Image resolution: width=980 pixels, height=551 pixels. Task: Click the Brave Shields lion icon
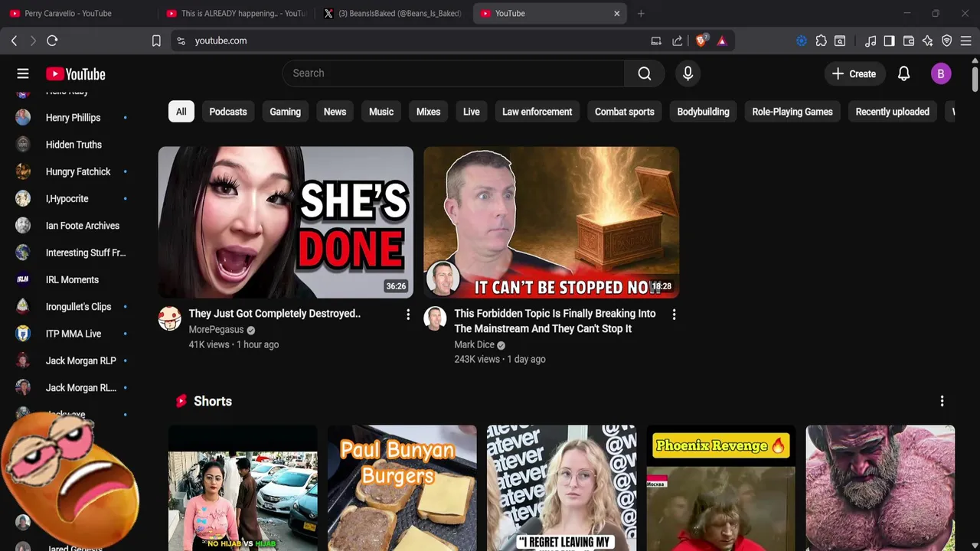pos(701,41)
